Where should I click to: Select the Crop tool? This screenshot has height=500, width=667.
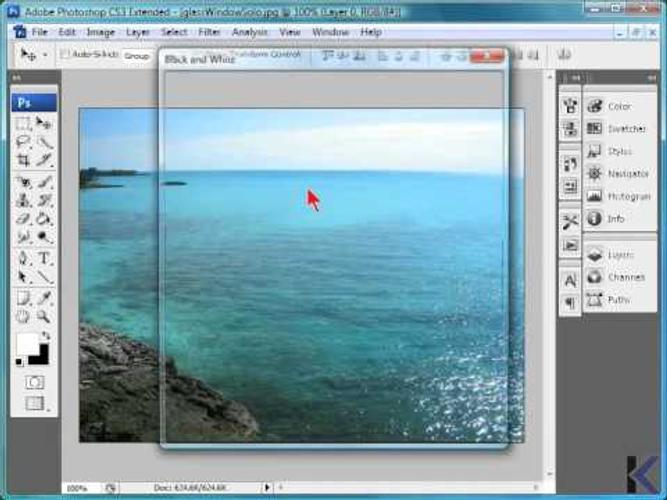(x=23, y=160)
